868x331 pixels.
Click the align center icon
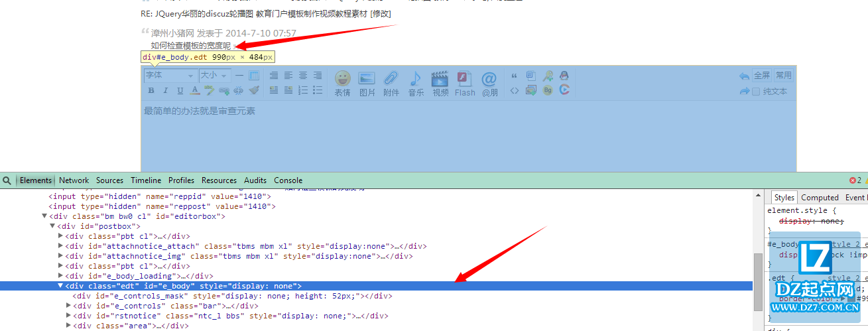(303, 76)
